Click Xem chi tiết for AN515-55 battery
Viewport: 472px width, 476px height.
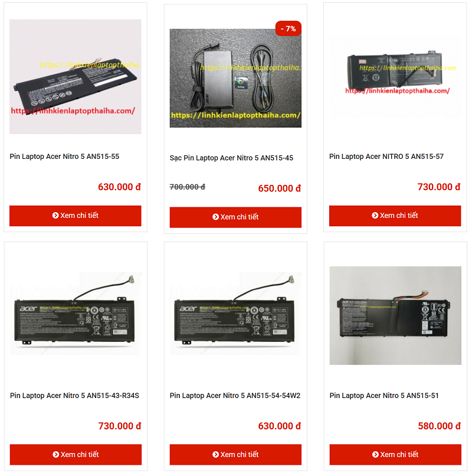point(76,216)
